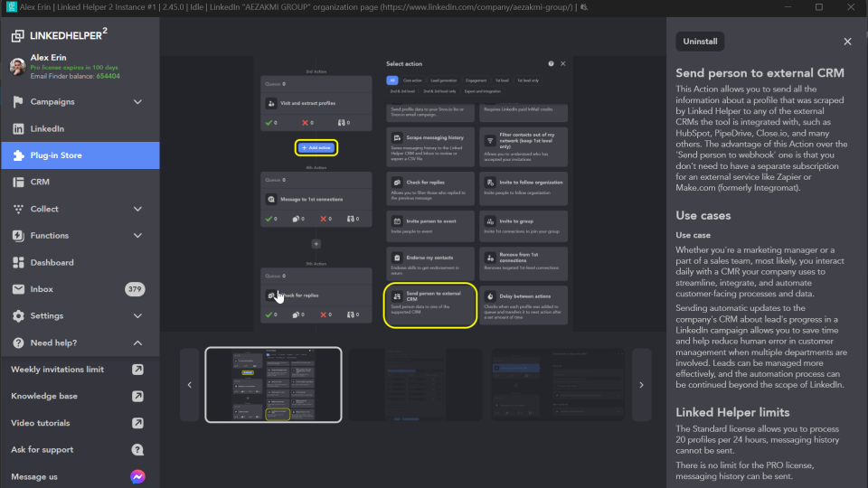Expand the Campaigns chevron

137,102
